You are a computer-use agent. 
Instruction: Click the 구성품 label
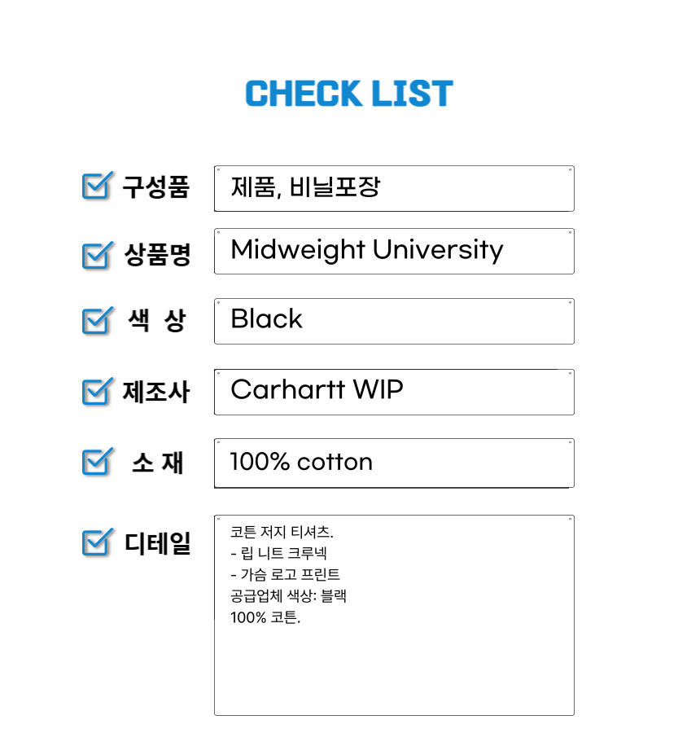click(155, 187)
